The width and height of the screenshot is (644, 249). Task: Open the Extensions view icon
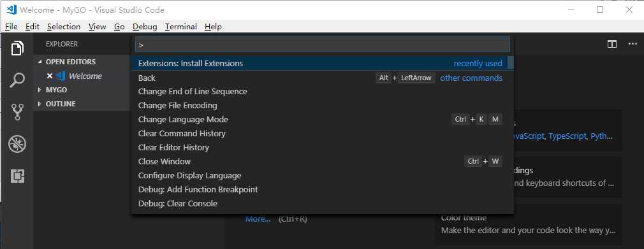[17, 176]
